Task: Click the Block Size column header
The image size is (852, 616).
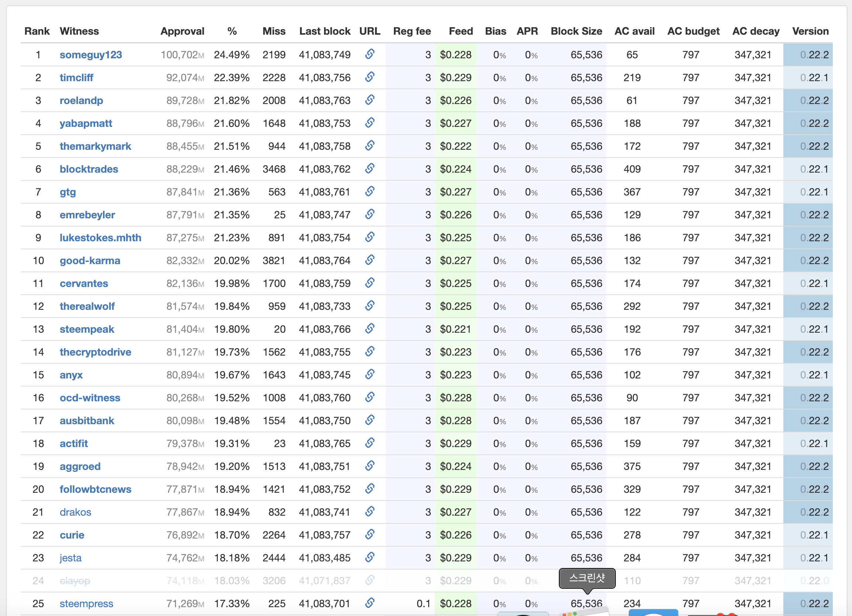Action: coord(577,31)
